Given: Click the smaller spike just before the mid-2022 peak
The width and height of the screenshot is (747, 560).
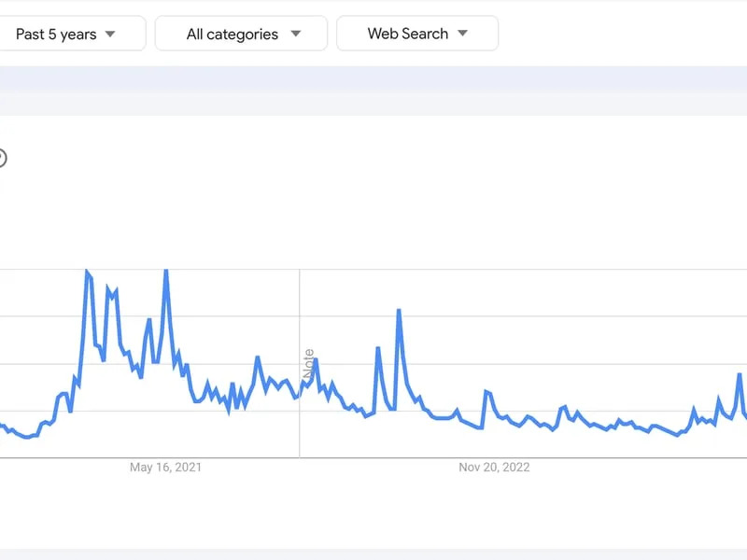Looking at the screenshot, I should click(x=378, y=349).
